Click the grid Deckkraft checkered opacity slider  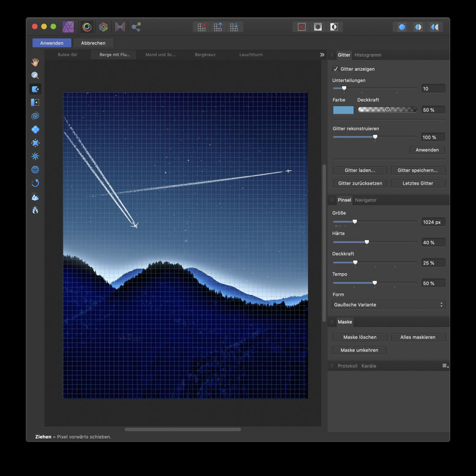pos(387,110)
